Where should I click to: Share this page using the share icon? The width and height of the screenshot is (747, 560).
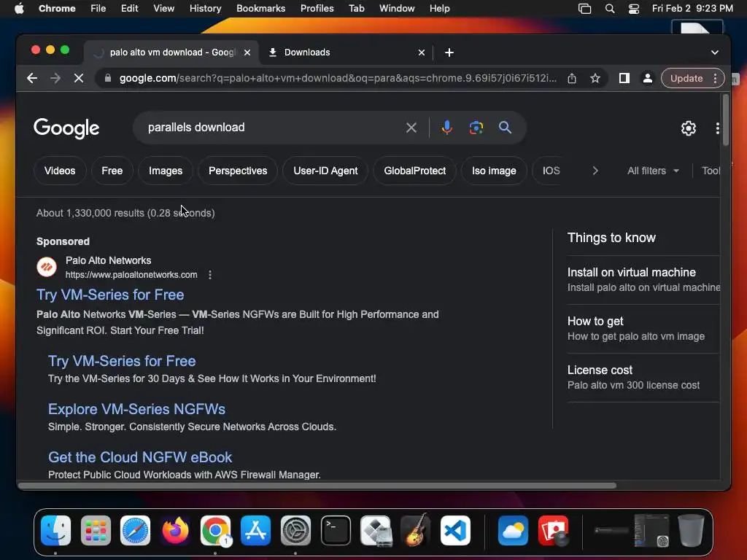(572, 78)
